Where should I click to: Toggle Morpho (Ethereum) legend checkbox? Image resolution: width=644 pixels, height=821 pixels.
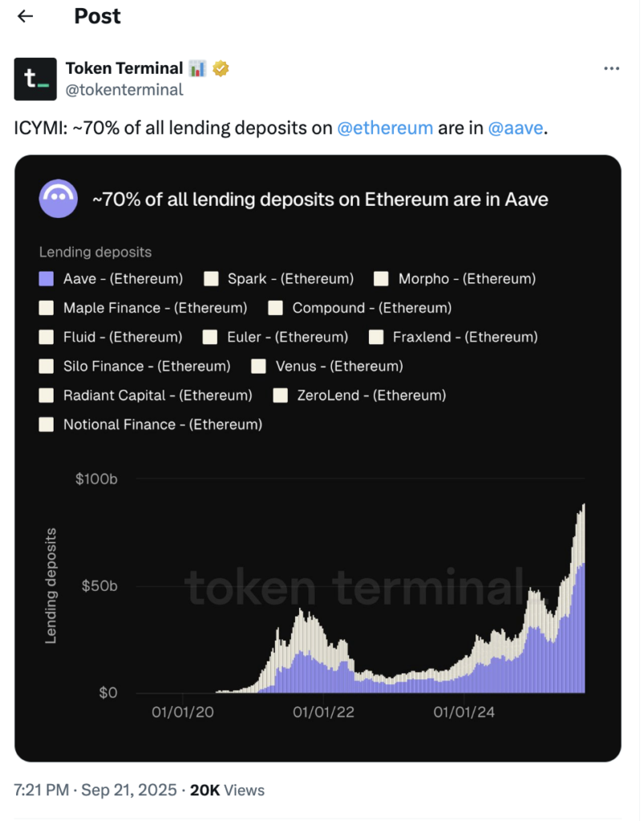pyautogui.click(x=382, y=279)
